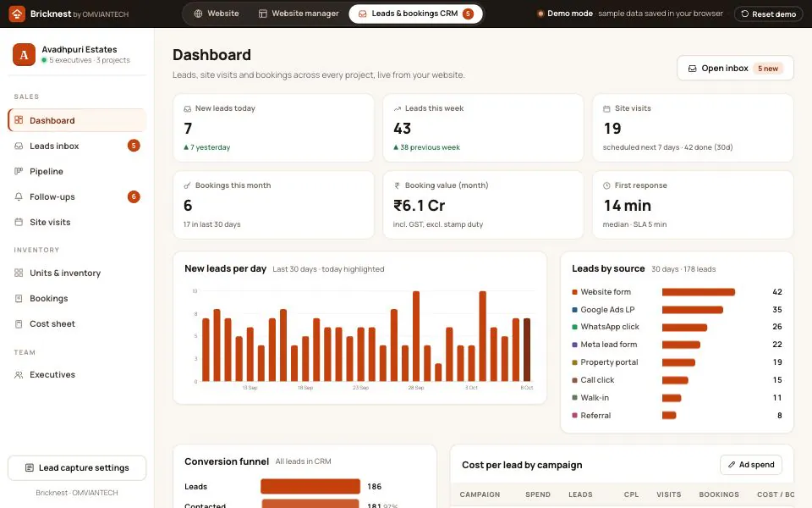Click the Bookings document icon
Viewport: 812px width, 508px height.
19,298
